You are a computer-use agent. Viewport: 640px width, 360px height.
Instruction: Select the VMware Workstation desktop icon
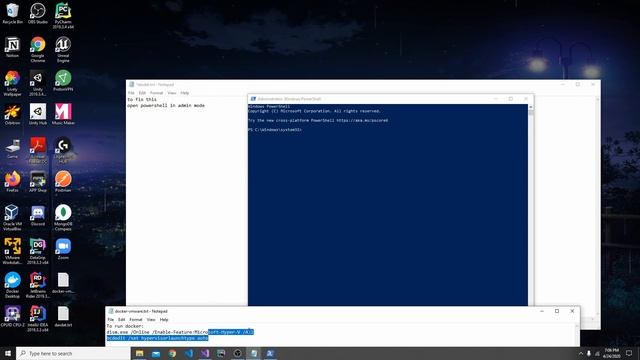point(12,251)
